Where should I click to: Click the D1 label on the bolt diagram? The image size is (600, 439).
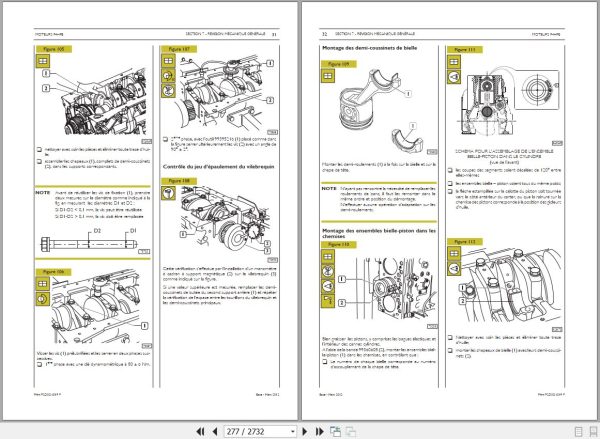click(x=133, y=231)
